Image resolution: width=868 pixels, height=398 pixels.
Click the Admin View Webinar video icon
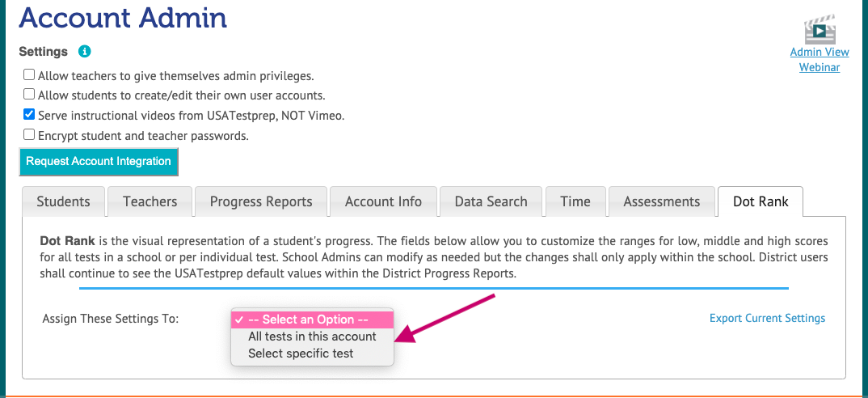(820, 30)
